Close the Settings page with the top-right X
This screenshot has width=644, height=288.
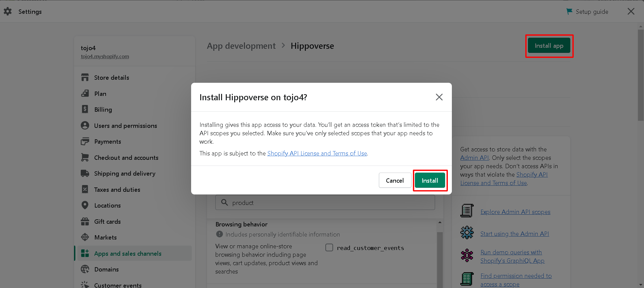point(631,11)
